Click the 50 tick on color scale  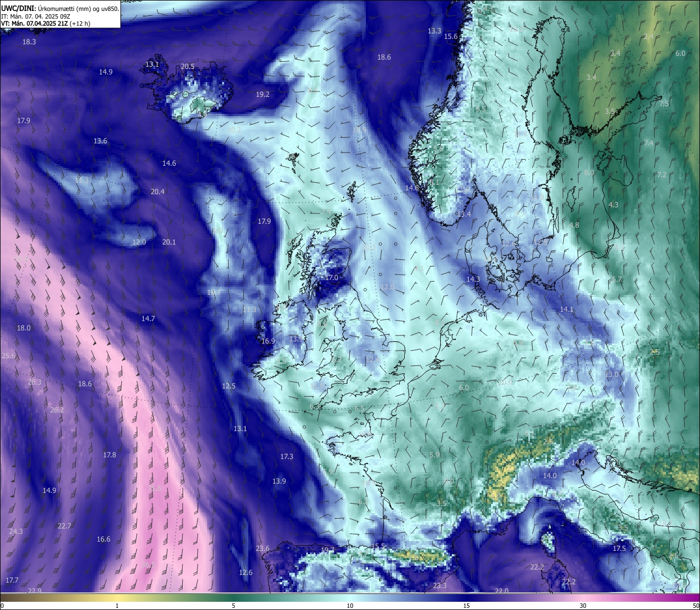click(x=696, y=606)
